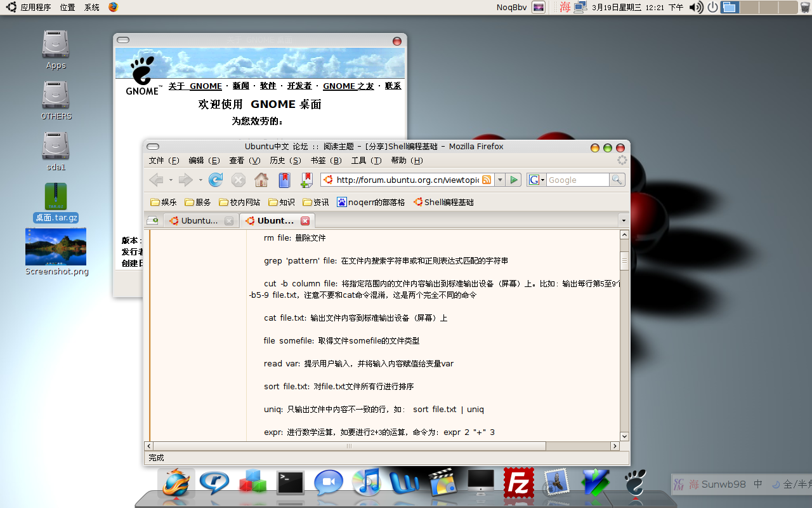The width and height of the screenshot is (812, 508).
Task: Click 联系 link in GNOME window
Action: tap(393, 86)
